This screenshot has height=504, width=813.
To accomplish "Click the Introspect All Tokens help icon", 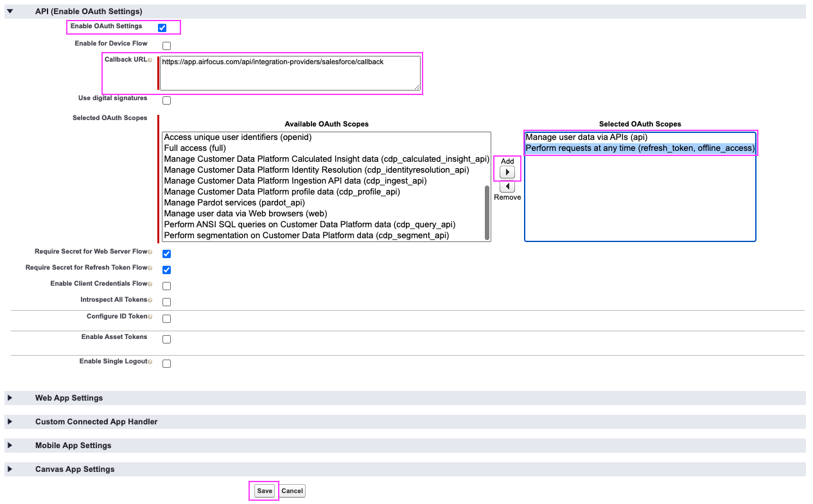I will (x=151, y=299).
